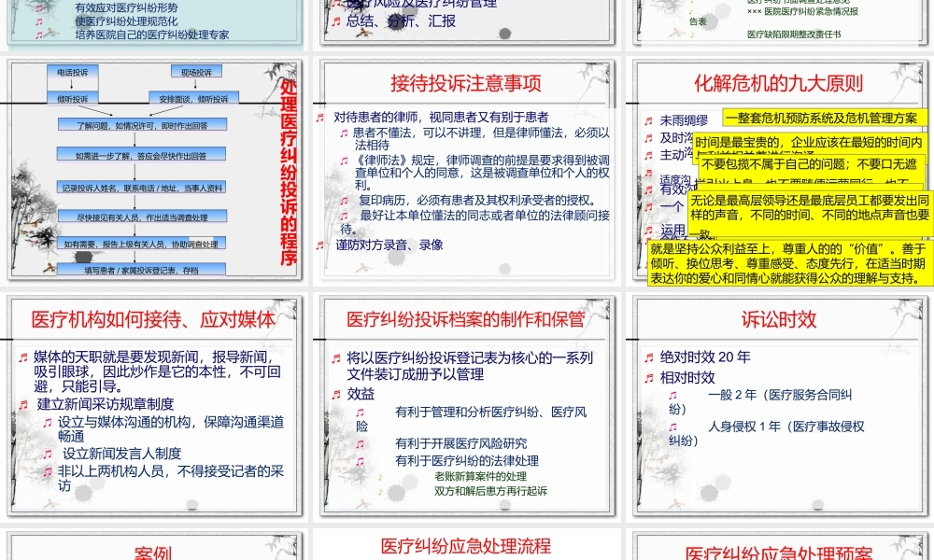934x560 pixels.
Task: Click the 谨防对方录音、录像 bullet
Action: pos(389,245)
